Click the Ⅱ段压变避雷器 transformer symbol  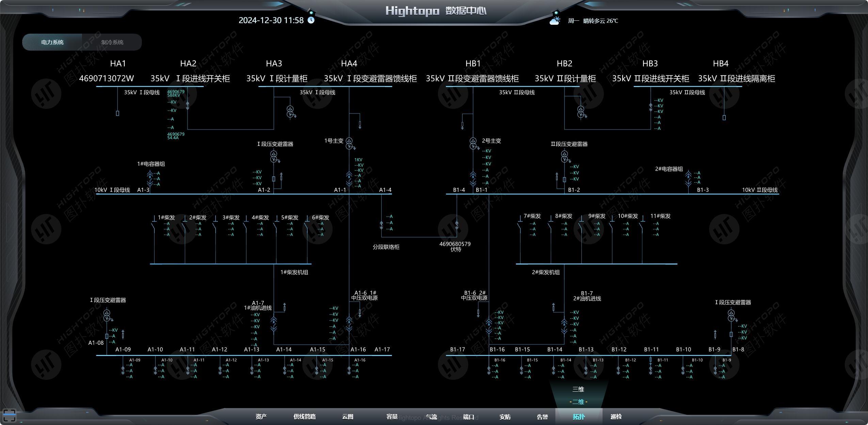tap(564, 157)
